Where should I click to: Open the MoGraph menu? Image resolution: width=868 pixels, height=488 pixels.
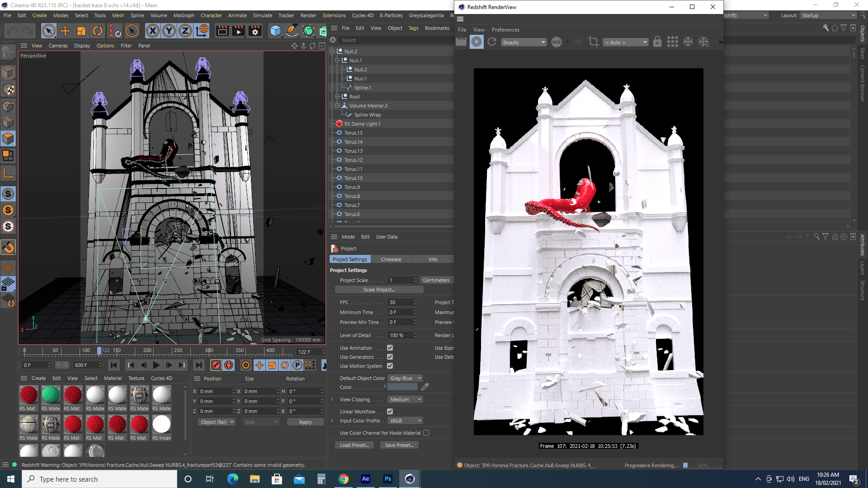click(184, 15)
